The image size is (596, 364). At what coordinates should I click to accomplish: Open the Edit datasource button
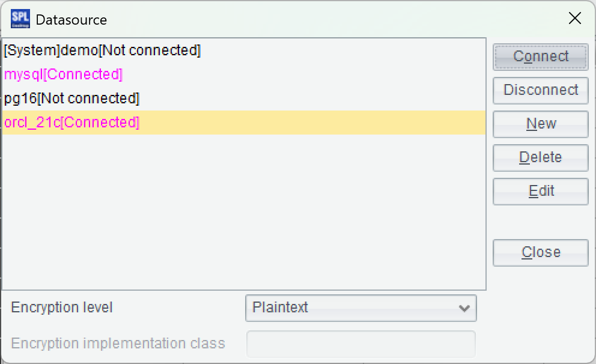click(x=541, y=191)
